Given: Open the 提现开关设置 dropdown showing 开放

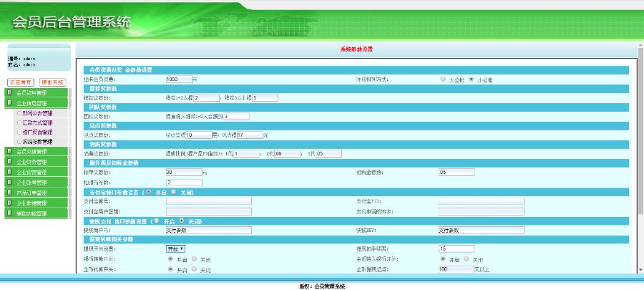Looking at the screenshot, I should click(x=175, y=249).
